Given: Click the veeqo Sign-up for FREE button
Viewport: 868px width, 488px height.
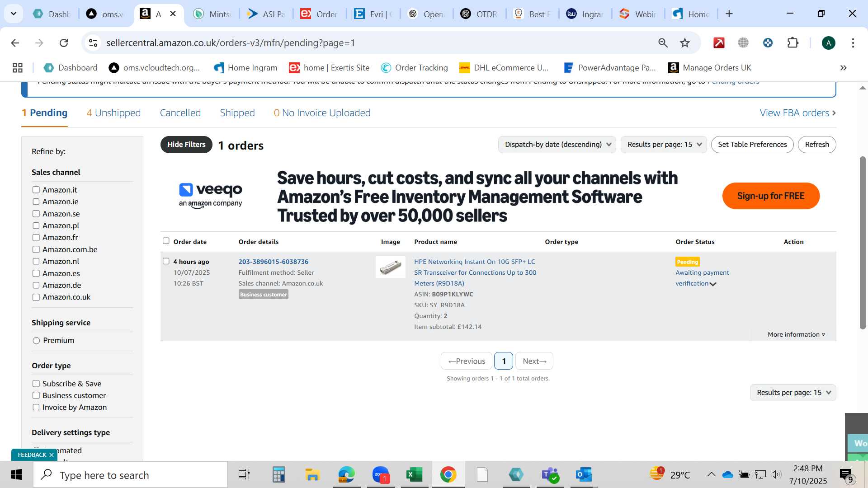Looking at the screenshot, I should click(771, 196).
